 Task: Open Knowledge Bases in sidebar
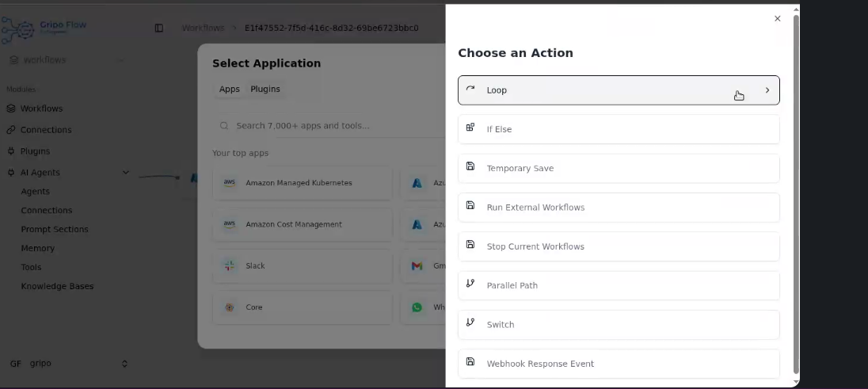57,287
